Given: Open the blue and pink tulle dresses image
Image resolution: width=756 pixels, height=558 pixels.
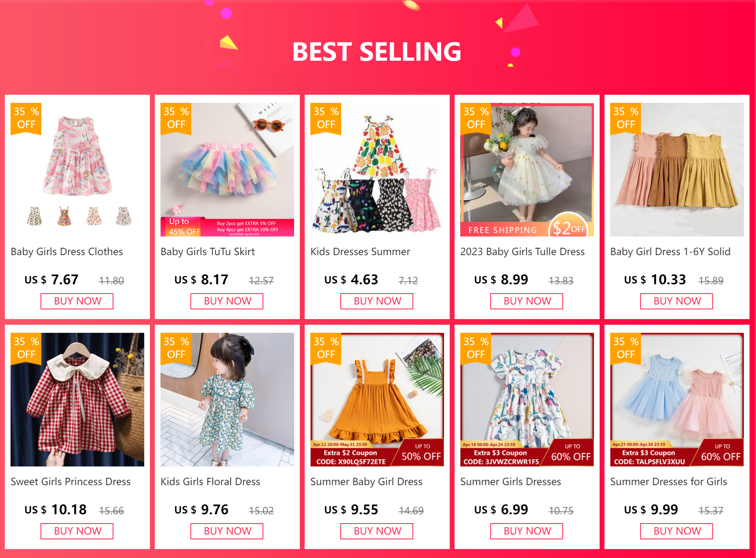Looking at the screenshot, I should (x=677, y=400).
